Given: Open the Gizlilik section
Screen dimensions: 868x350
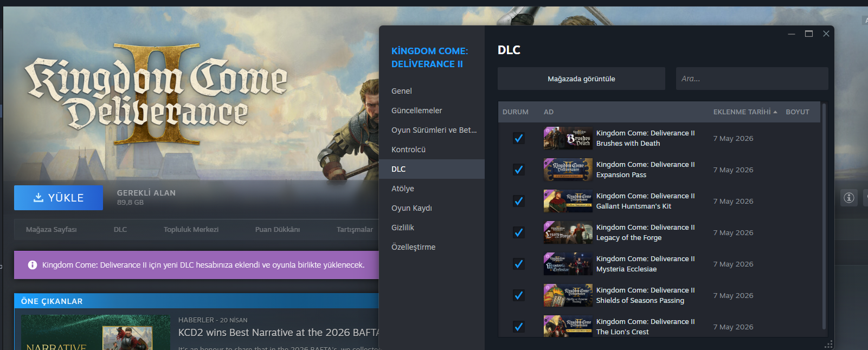Looking at the screenshot, I should pyautogui.click(x=432, y=228).
